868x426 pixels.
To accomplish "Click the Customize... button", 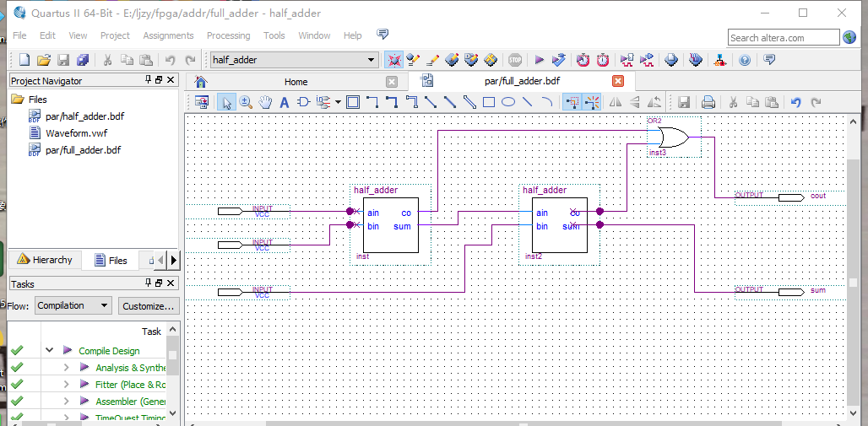I will pos(149,306).
